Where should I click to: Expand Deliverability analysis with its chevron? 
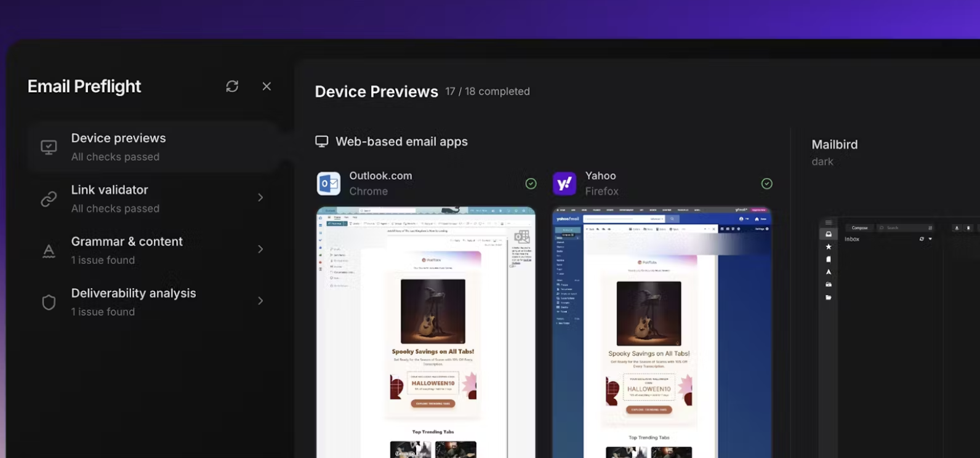pos(260,301)
